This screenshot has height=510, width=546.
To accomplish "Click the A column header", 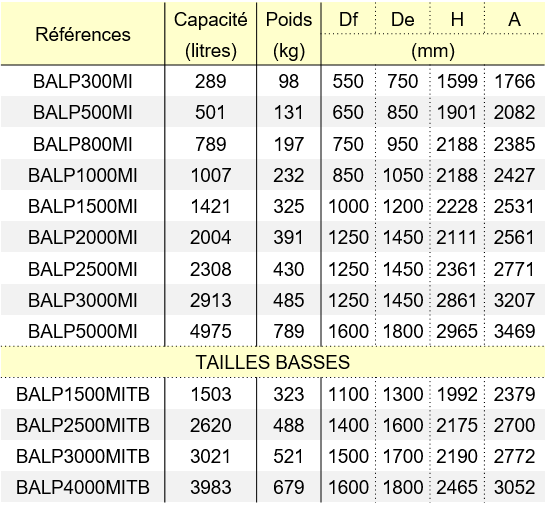I will [514, 19].
